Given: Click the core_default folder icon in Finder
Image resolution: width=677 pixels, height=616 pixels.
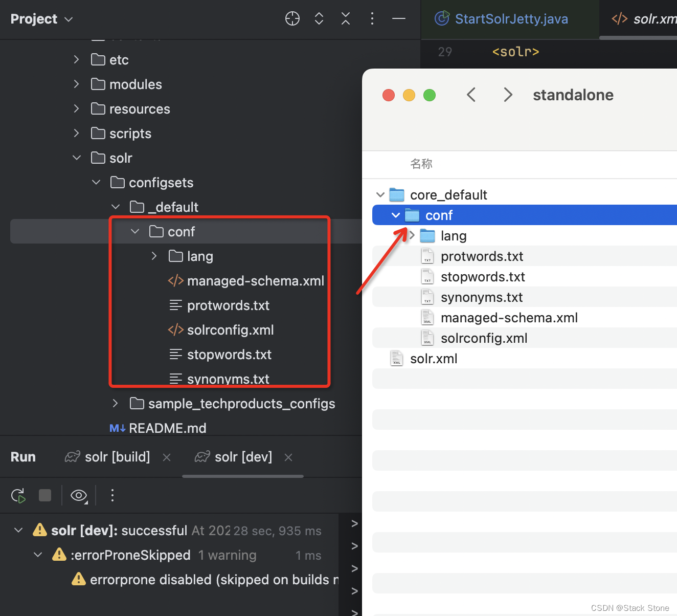Looking at the screenshot, I should pyautogui.click(x=397, y=195).
